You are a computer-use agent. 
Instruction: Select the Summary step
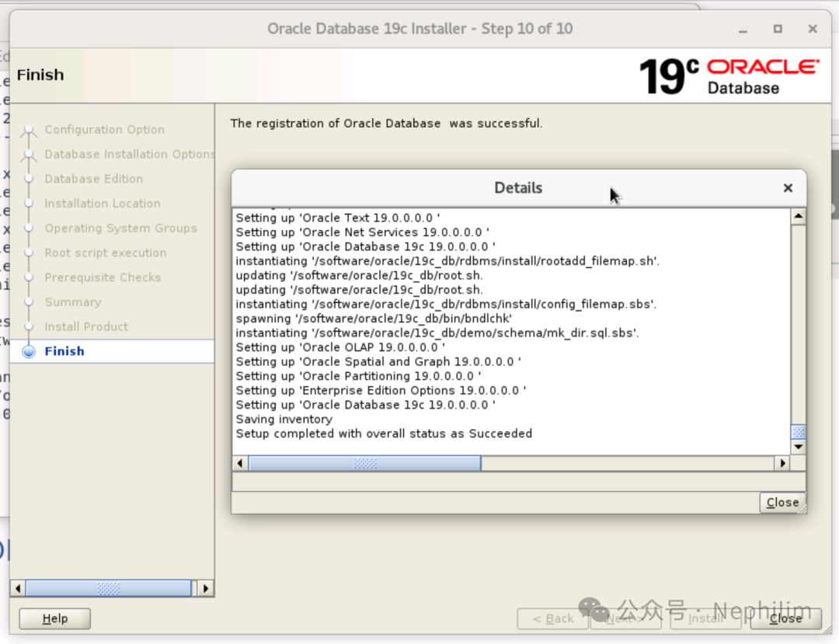(73, 301)
